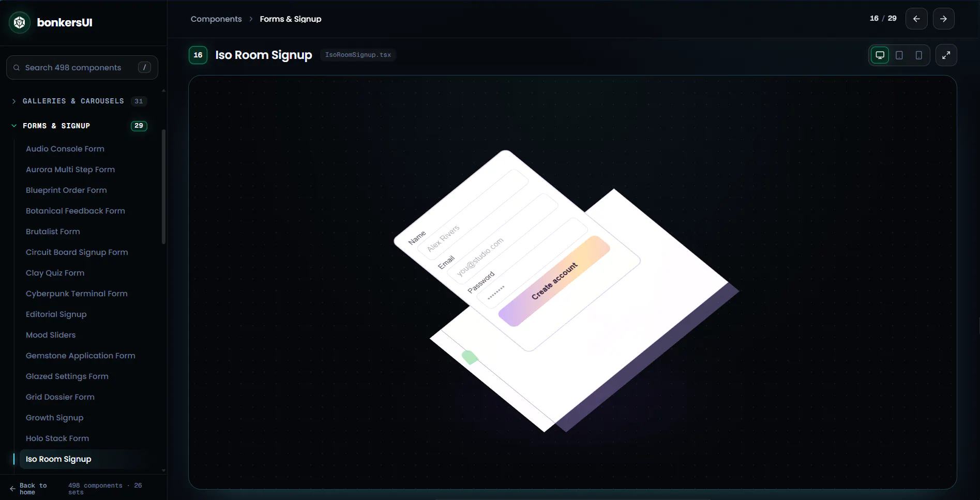The width and height of the screenshot is (980, 500).
Task: Click Back to home link
Action: tap(28, 489)
